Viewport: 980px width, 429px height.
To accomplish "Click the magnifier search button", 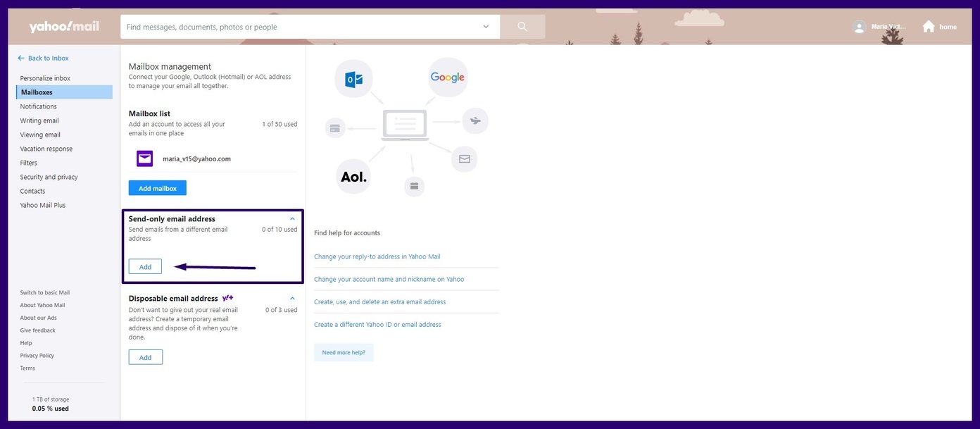I will (x=522, y=27).
